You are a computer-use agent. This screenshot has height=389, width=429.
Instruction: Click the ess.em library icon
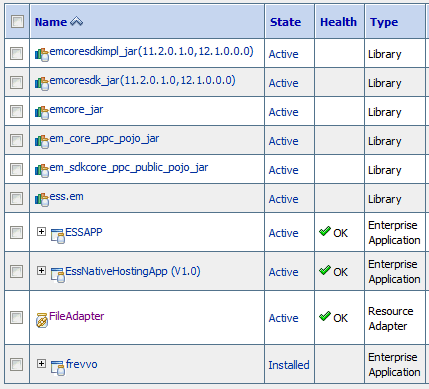pos(42,199)
